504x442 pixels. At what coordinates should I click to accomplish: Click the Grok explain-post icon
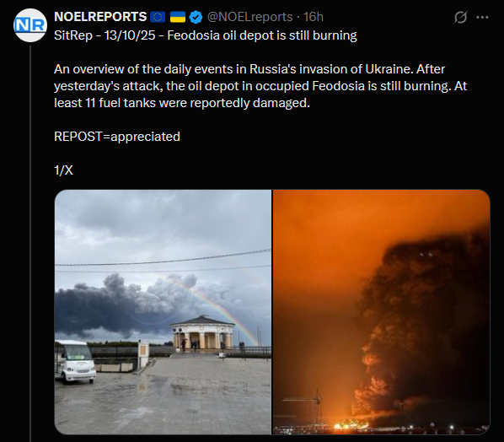pos(460,18)
